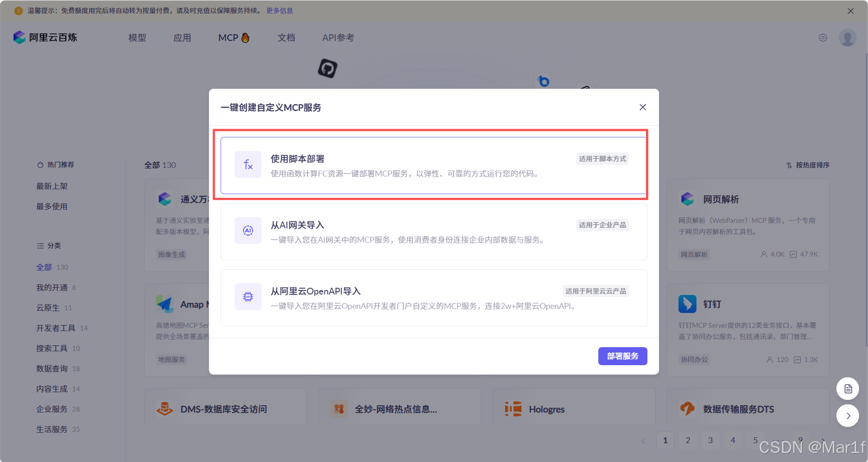Click the 图像生成 tag on card
Screen dimensions: 868x462
(x=172, y=254)
